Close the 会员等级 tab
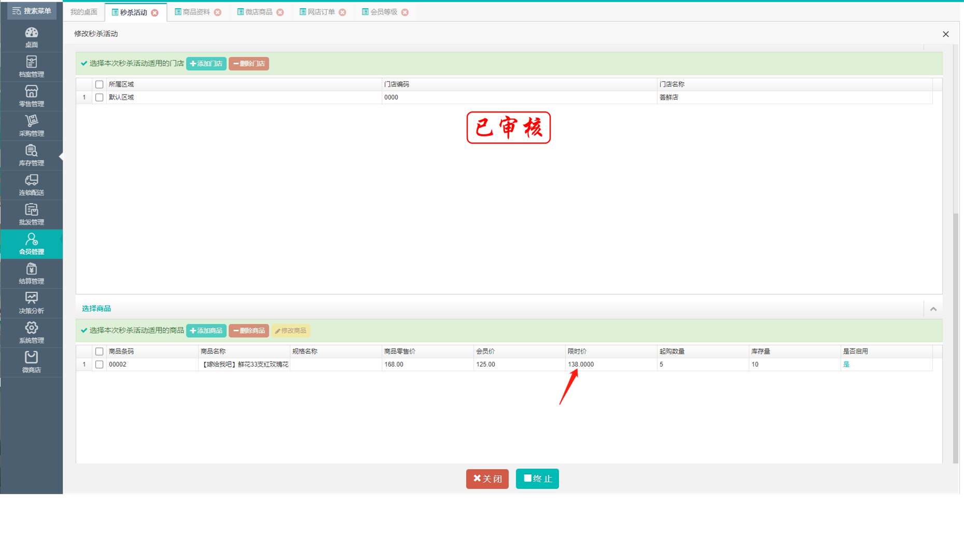Image resolution: width=964 pixels, height=560 pixels. (405, 12)
